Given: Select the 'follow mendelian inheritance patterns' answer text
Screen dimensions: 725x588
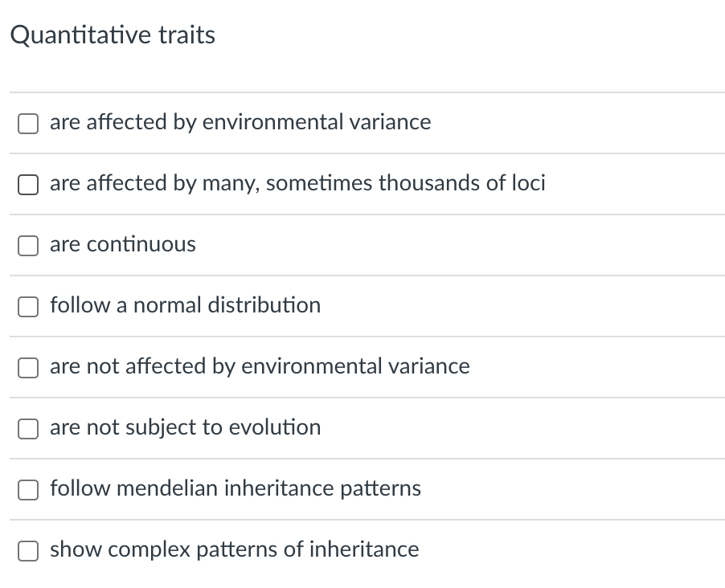Looking at the screenshot, I should pos(236,488).
